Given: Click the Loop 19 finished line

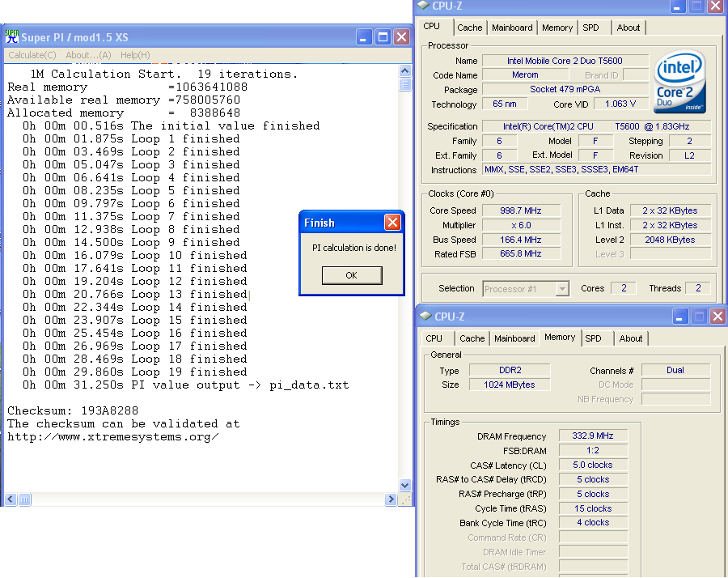Looking at the screenshot, I should click(134, 372).
